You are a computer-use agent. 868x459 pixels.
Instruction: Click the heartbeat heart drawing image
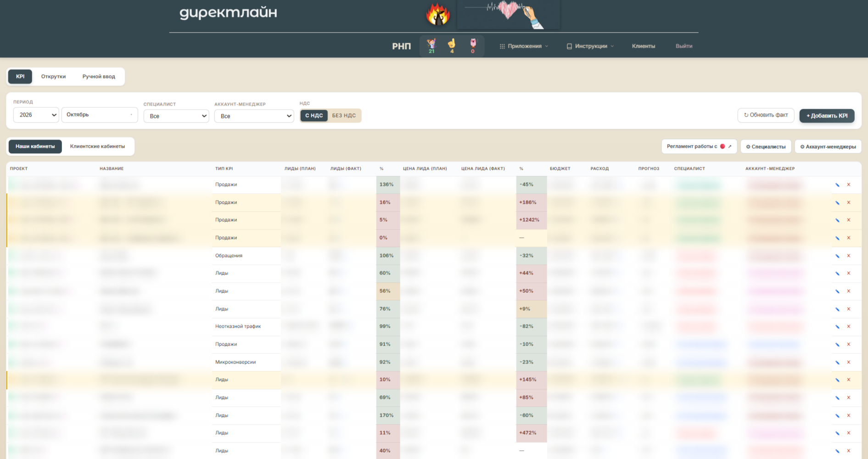[508, 15]
